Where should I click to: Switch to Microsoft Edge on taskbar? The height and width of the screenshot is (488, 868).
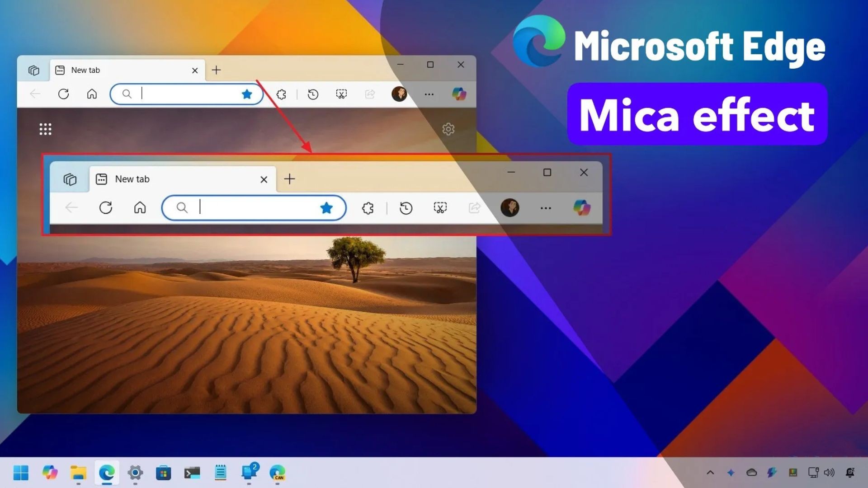tap(107, 473)
